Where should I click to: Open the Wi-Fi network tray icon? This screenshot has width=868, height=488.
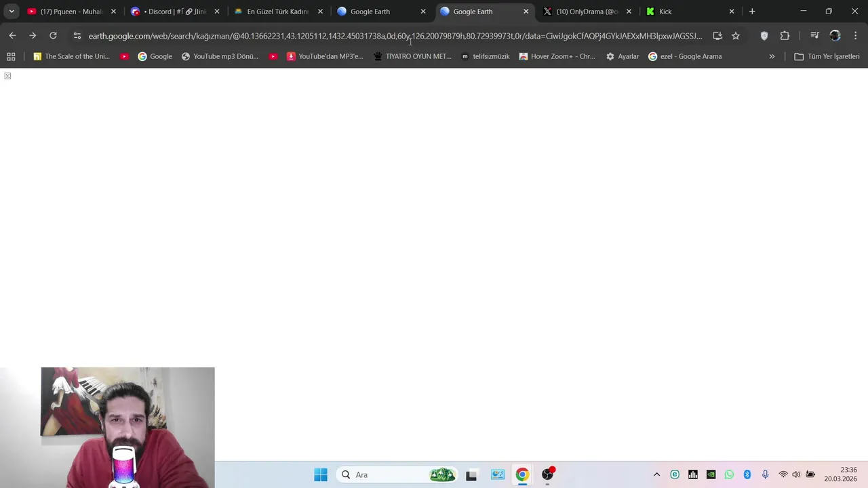(x=783, y=474)
